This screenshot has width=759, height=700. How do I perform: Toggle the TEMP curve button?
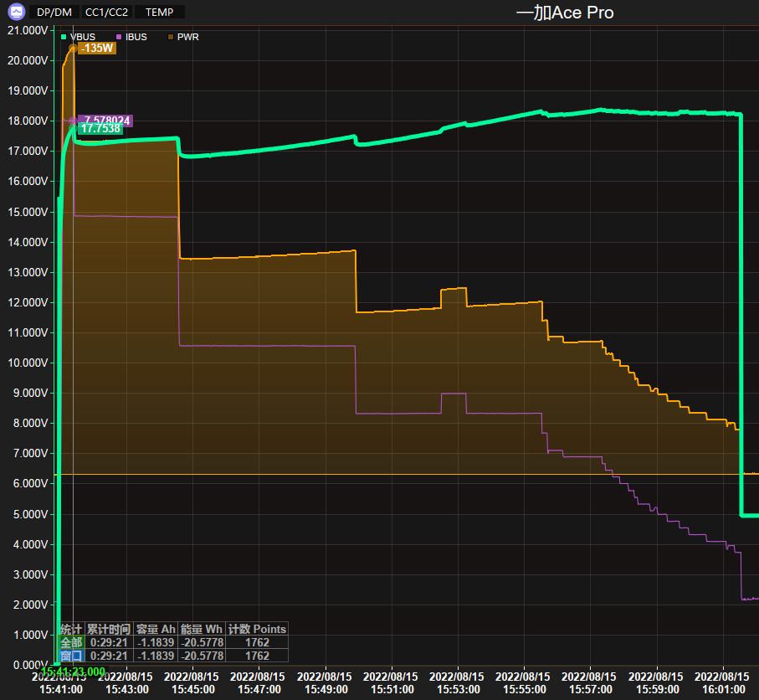(159, 13)
